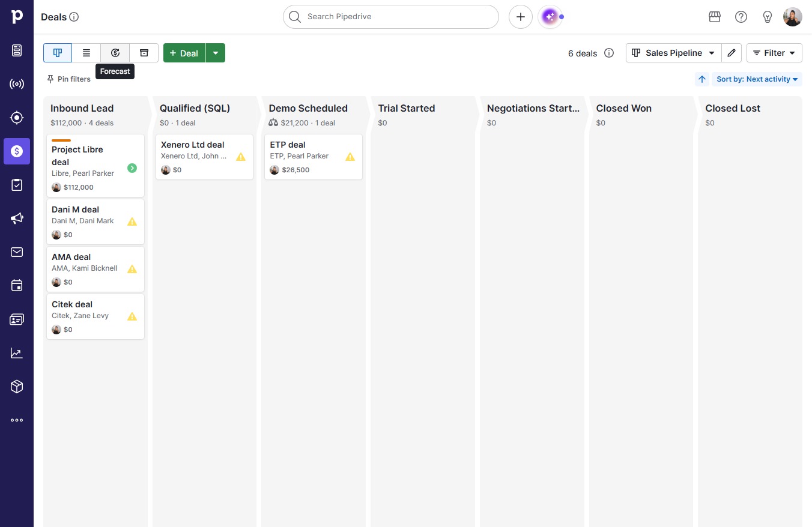Click owner avatar on ETP deal
This screenshot has height=527, width=812.
pyautogui.click(x=274, y=170)
